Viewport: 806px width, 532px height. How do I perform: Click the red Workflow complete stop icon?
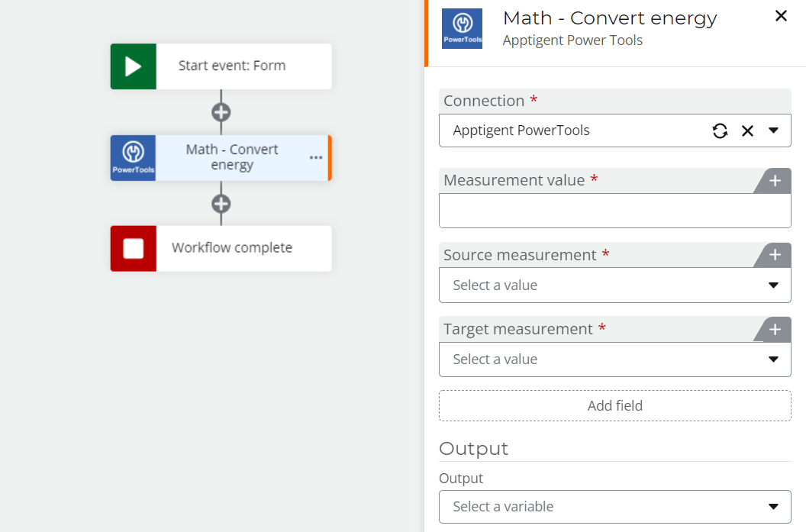tap(134, 248)
